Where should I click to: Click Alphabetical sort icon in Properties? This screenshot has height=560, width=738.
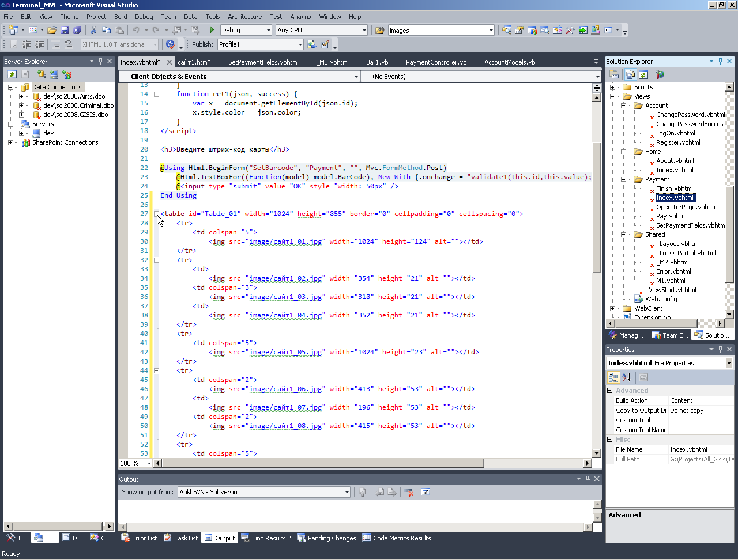(x=627, y=377)
